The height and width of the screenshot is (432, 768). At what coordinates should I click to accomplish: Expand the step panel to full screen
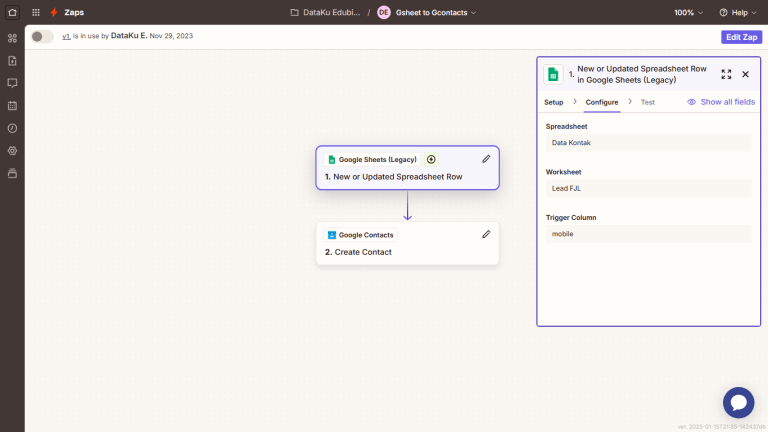pyautogui.click(x=726, y=74)
